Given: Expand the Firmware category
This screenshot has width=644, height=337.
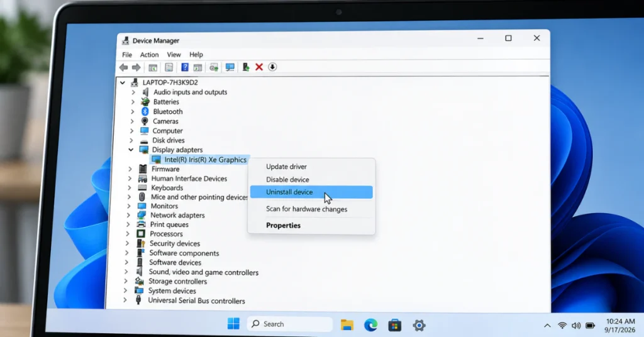Looking at the screenshot, I should (x=130, y=169).
